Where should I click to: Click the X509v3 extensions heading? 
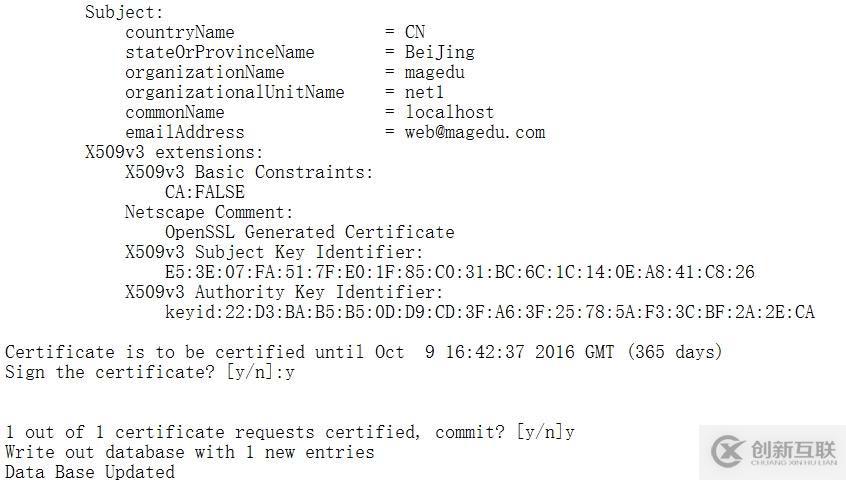pos(174,152)
